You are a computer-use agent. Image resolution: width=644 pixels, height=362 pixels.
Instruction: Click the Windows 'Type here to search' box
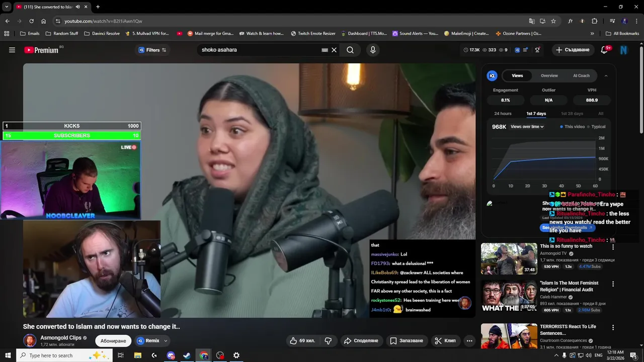tap(64, 355)
